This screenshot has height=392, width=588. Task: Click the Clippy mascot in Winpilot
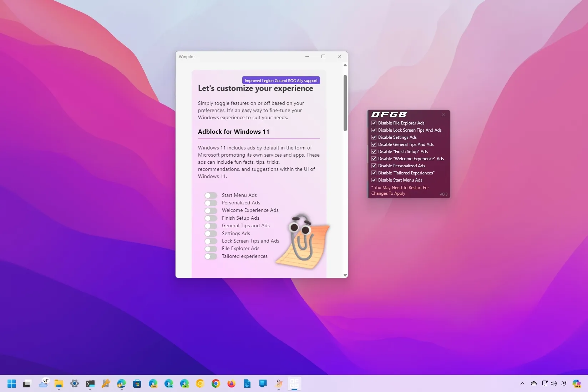(x=303, y=241)
